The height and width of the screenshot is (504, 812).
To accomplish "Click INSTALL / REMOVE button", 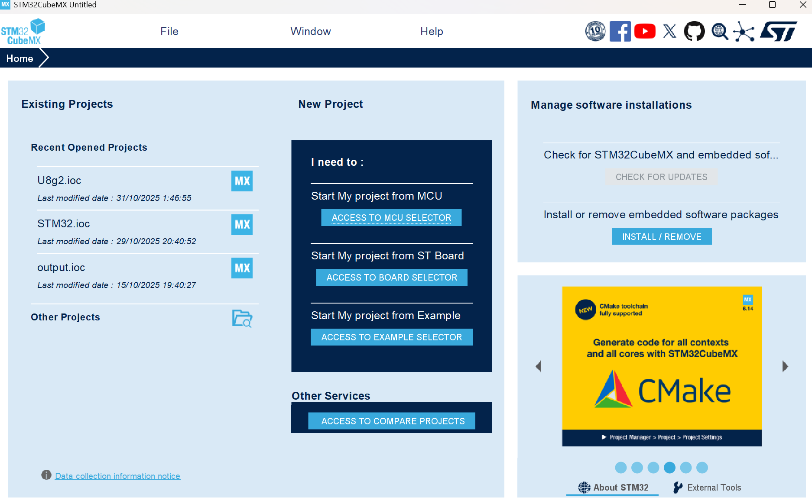I will click(x=662, y=237).
